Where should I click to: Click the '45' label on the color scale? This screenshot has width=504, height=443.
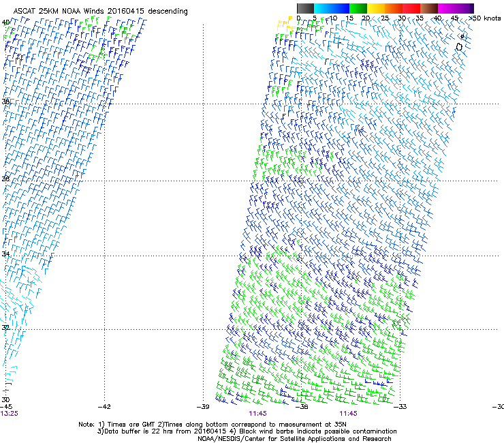(454, 18)
